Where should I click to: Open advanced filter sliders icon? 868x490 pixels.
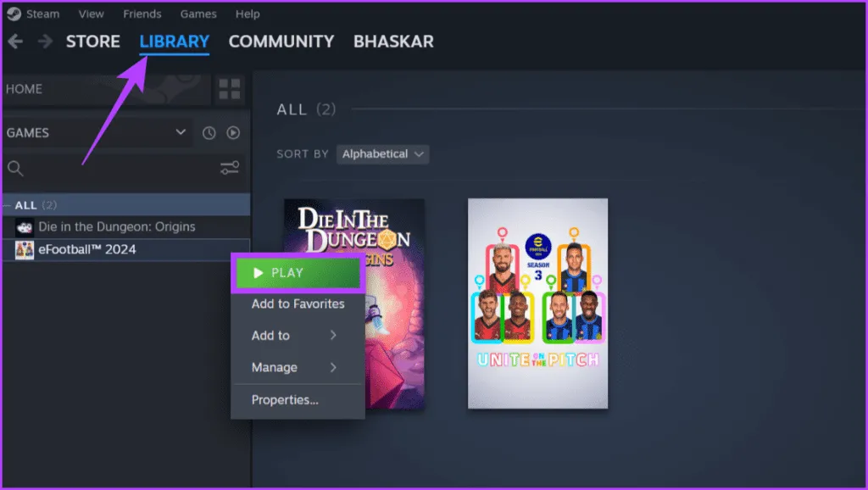[x=229, y=168]
